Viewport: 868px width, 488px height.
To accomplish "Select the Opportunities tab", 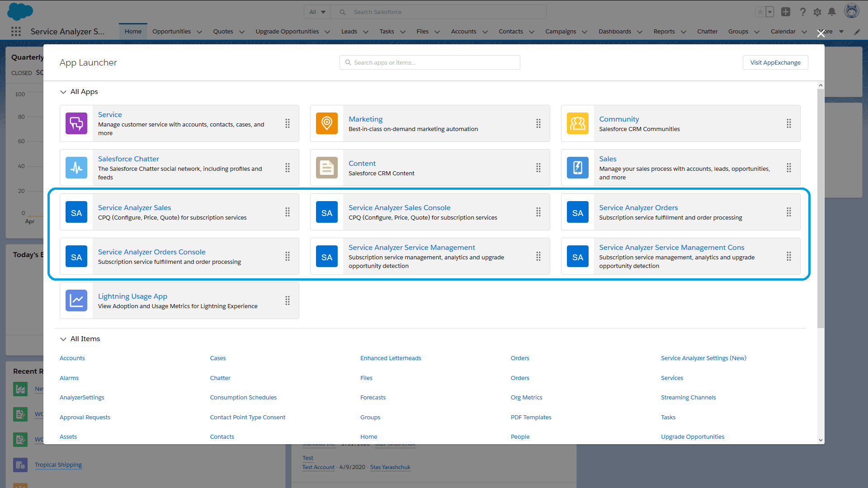I will pyautogui.click(x=171, y=31).
